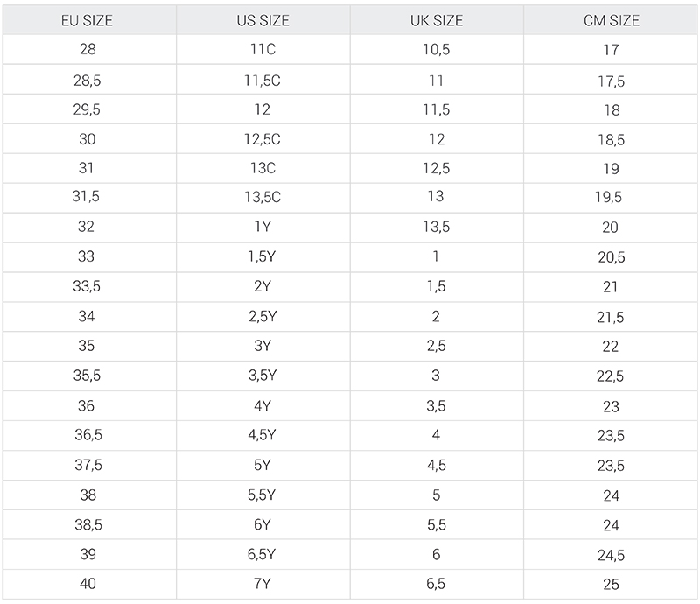Select the EU size 28,5 cell
The image size is (700, 604).
89,80
